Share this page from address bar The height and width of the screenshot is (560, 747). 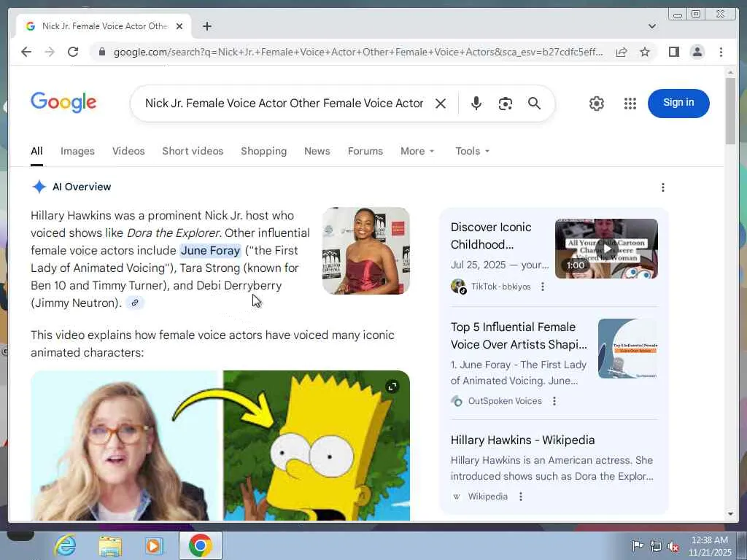(x=622, y=52)
